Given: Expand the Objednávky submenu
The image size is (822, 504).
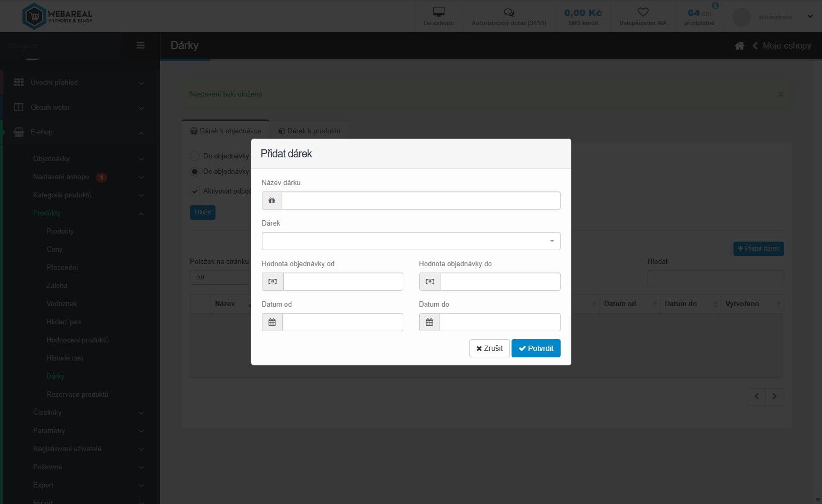Looking at the screenshot, I should 141,159.
